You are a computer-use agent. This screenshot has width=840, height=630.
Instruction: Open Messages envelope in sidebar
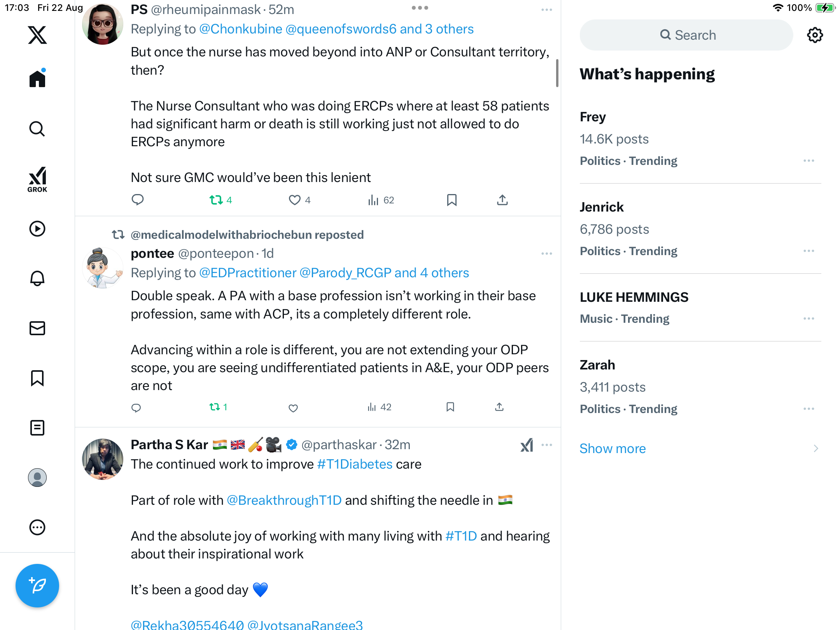tap(37, 328)
